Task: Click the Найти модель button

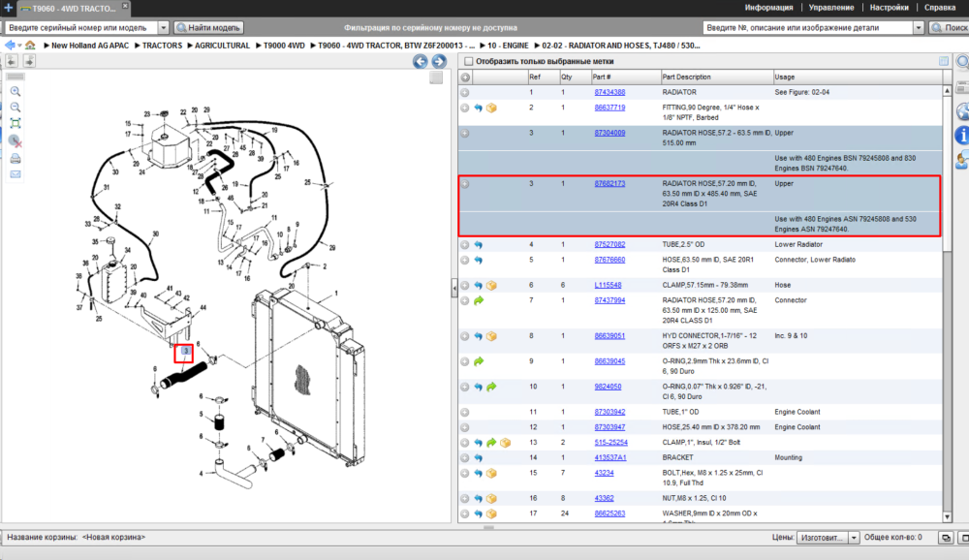Action: 208,28
